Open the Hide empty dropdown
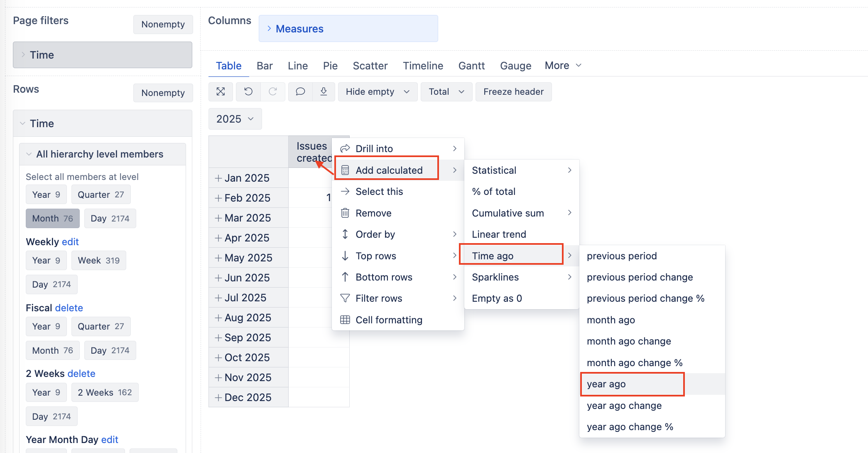This screenshot has width=868, height=453. (x=378, y=92)
